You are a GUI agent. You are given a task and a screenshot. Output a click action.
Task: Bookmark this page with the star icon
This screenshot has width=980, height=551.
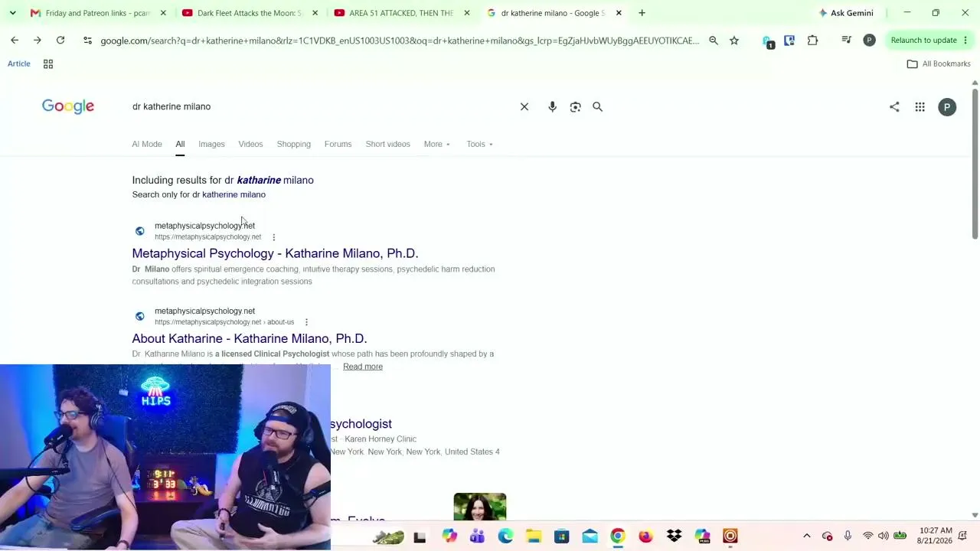(x=734, y=41)
